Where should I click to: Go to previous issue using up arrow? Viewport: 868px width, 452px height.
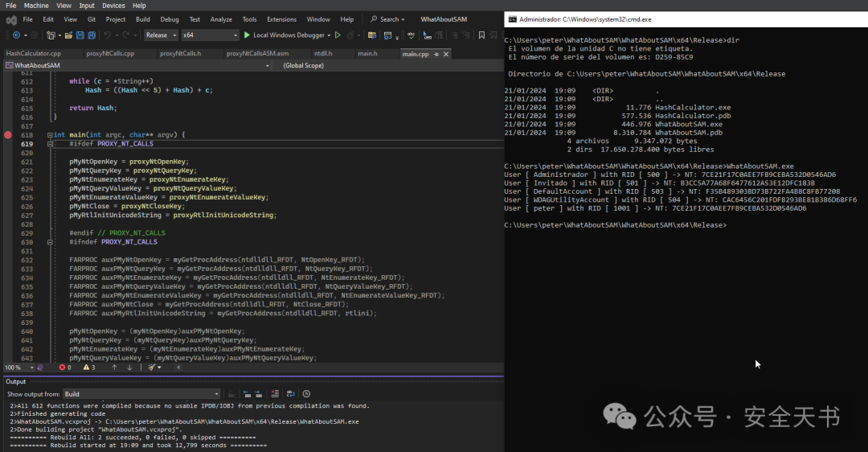[114, 368]
